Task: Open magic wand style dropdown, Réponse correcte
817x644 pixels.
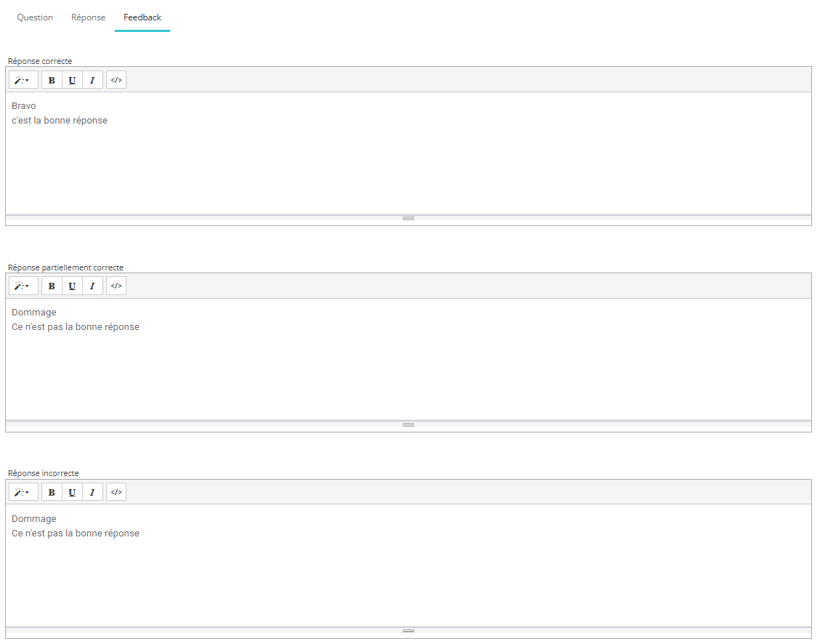Action: point(23,80)
